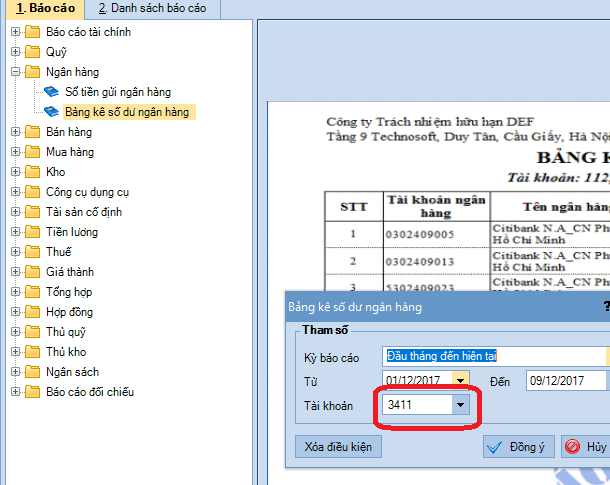610x485 pixels.
Task: Click the Thủ kho folder icon
Action: [x=32, y=352]
